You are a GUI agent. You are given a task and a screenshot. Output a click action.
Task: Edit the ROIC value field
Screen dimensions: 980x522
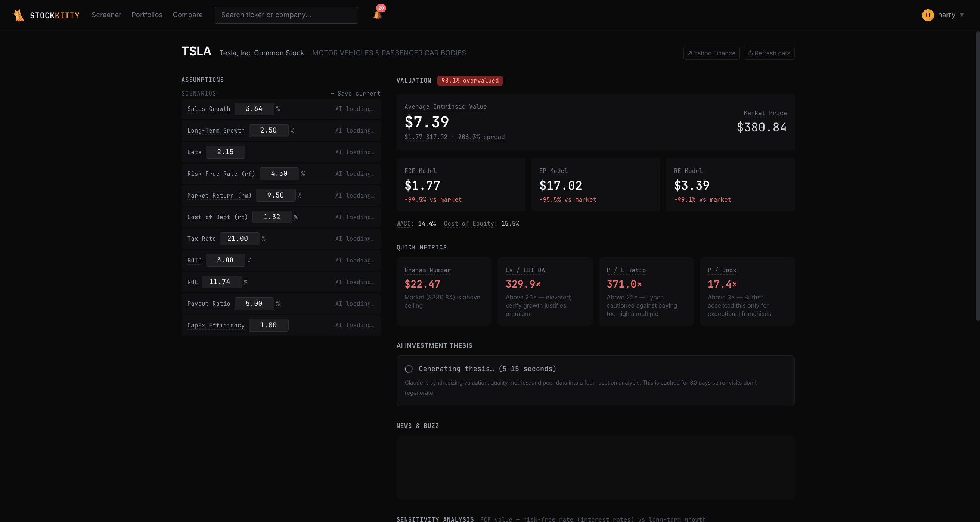[x=225, y=260]
